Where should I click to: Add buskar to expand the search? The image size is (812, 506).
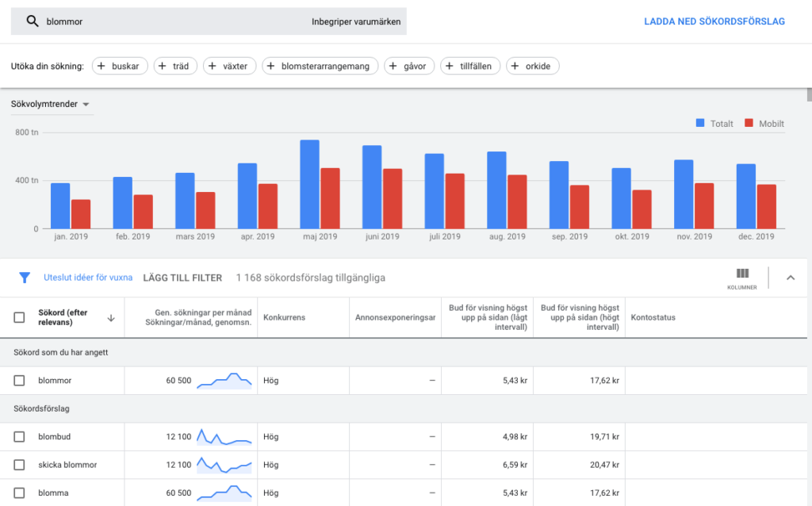120,66
